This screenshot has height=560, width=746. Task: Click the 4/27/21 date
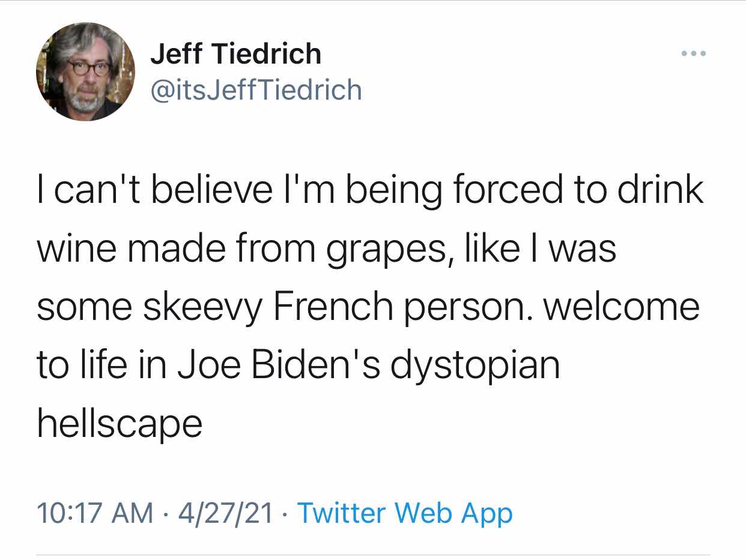225,513
